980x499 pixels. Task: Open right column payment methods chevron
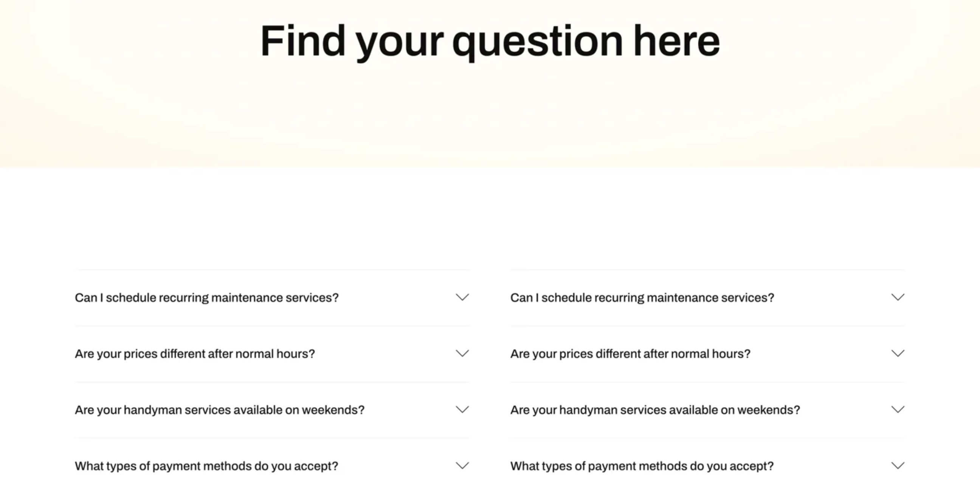click(x=898, y=465)
